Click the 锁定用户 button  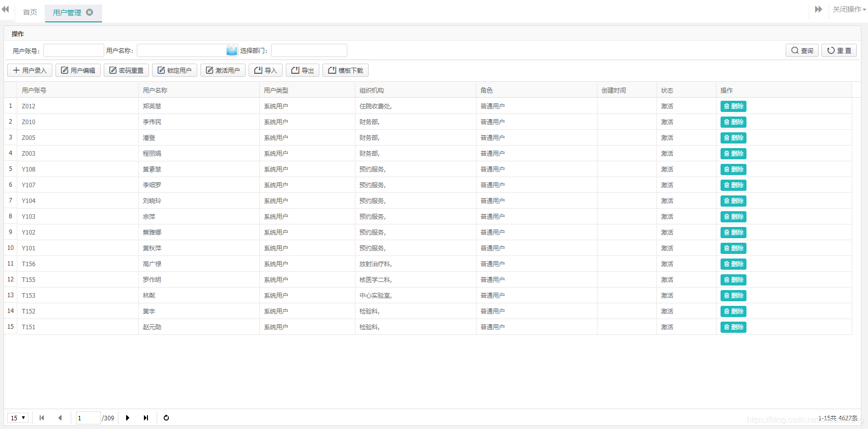click(x=174, y=70)
